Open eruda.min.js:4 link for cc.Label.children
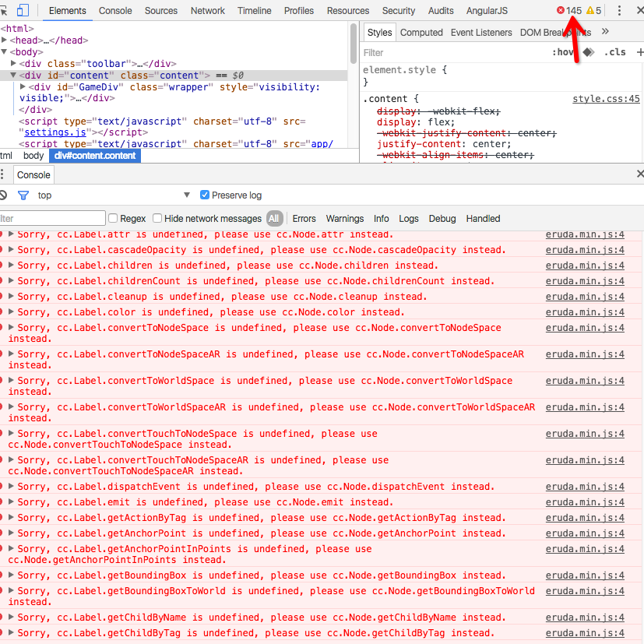This screenshot has width=644, height=644. pyautogui.click(x=585, y=266)
